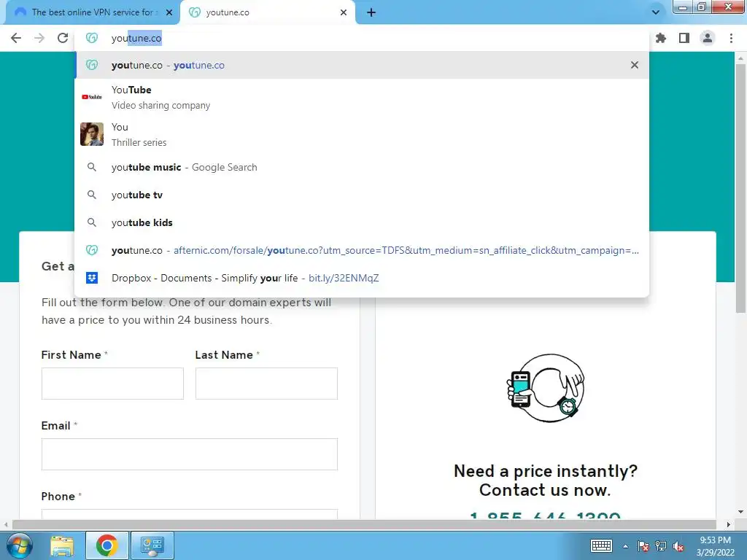The image size is (747, 560).
Task: Pick the youtube tv search suggestion
Action: pyautogui.click(x=362, y=195)
